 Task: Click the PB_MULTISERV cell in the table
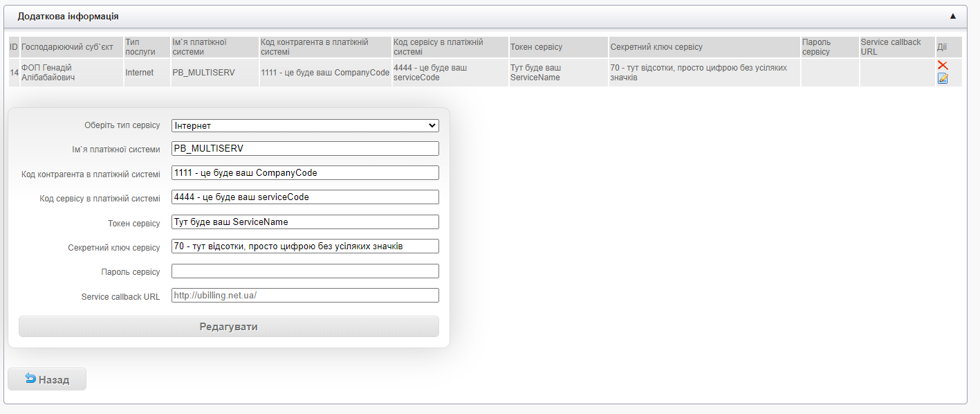(x=203, y=72)
